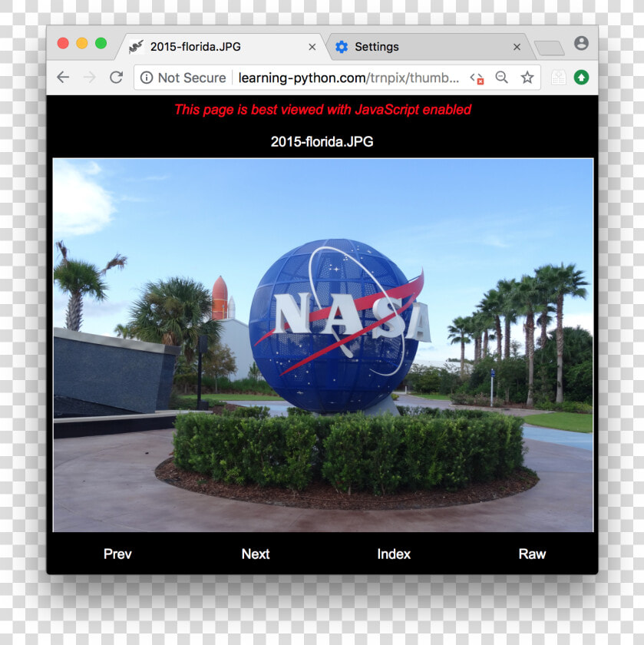Image resolution: width=644 pixels, height=645 pixels.
Task: Open the user profile avatar icon
Action: tap(581, 43)
